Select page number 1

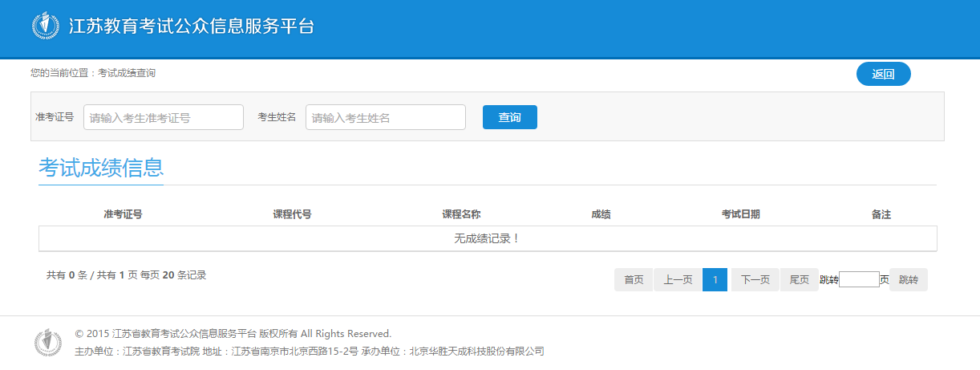(715, 279)
